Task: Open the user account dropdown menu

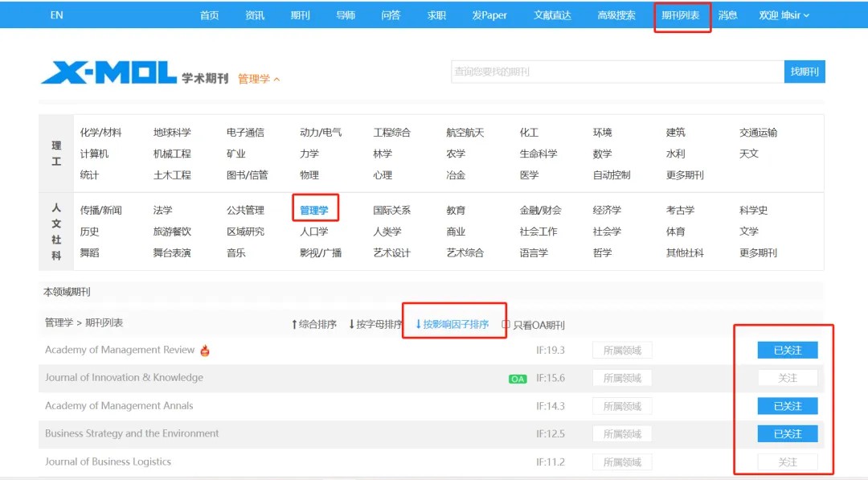Action: tap(784, 15)
